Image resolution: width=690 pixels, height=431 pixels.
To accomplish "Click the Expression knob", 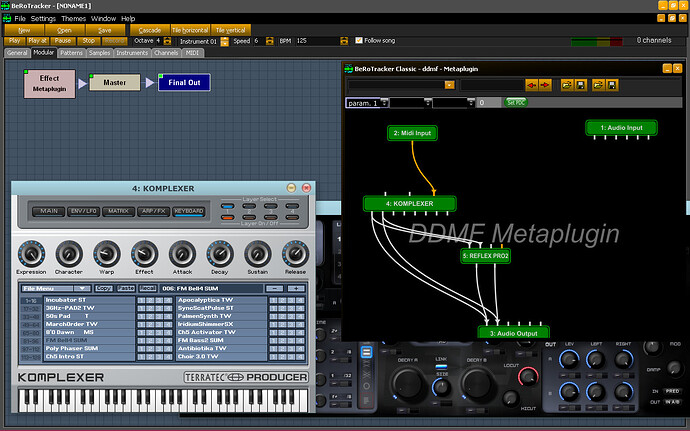I will tap(31, 254).
